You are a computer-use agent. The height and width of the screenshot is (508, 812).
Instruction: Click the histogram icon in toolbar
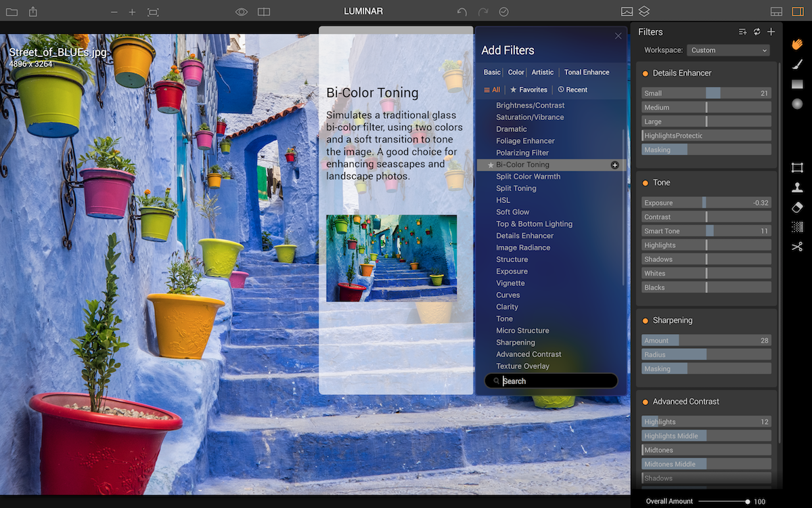[x=627, y=12]
